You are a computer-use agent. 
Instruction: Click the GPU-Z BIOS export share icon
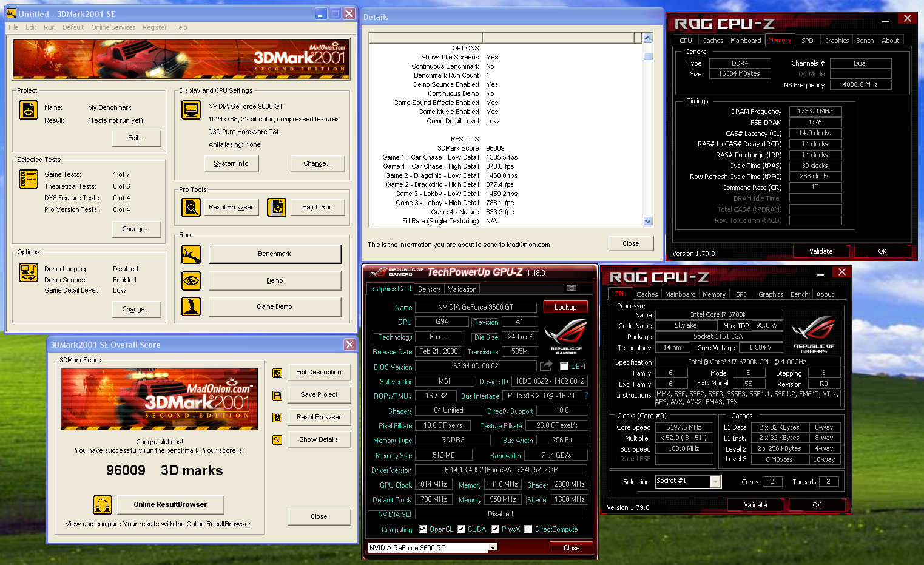[x=546, y=365]
